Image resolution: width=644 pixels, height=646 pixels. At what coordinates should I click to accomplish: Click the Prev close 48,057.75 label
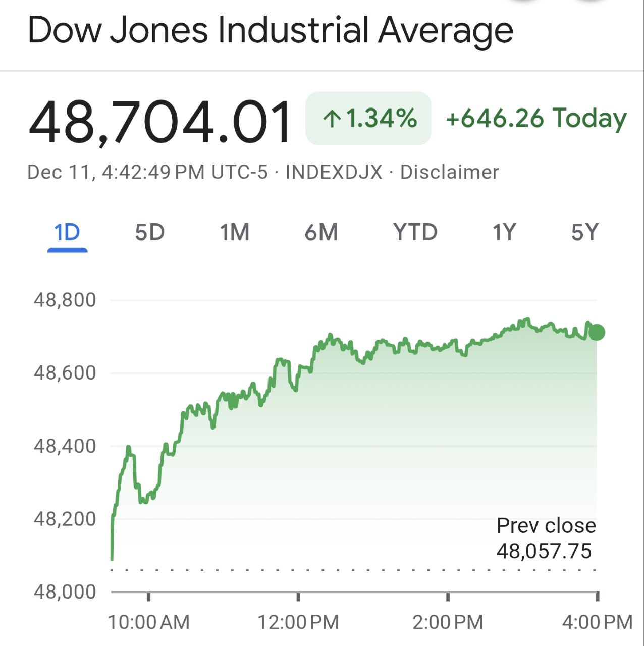pos(546,539)
